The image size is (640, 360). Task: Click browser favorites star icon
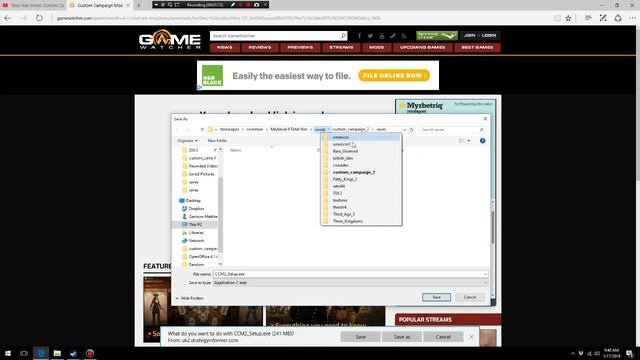click(568, 18)
